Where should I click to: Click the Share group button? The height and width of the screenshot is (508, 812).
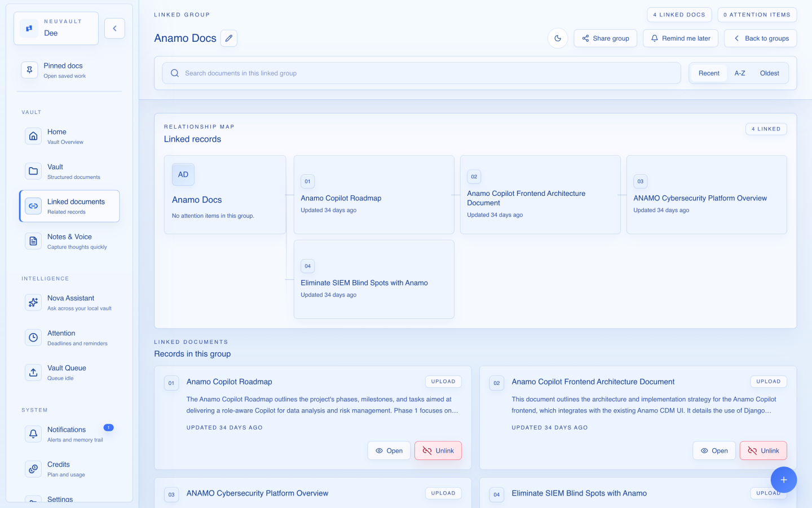pyautogui.click(x=606, y=38)
